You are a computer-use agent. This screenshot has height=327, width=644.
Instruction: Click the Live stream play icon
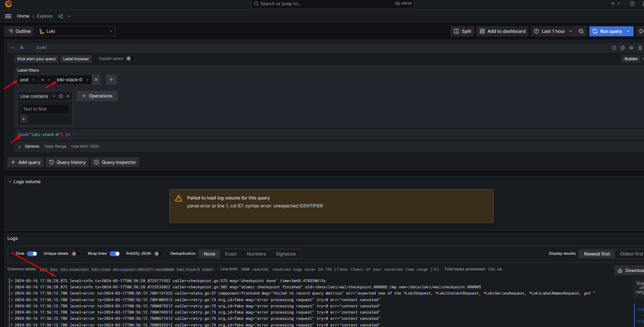click(641, 31)
